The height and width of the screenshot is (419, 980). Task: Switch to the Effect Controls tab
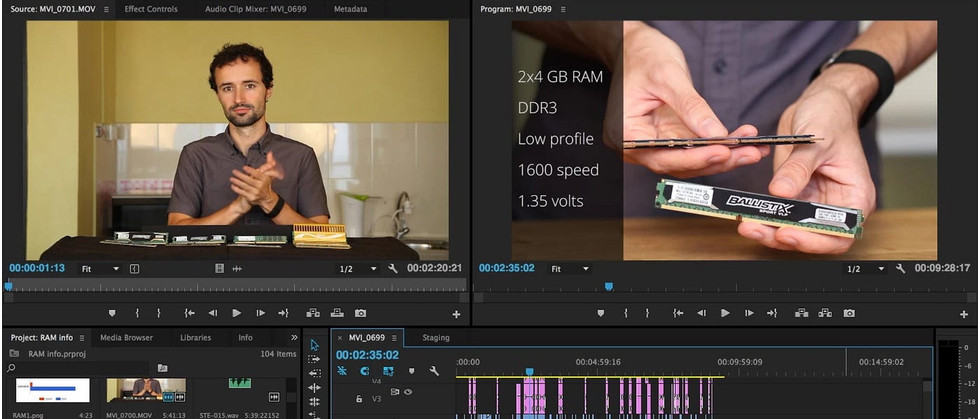(151, 9)
